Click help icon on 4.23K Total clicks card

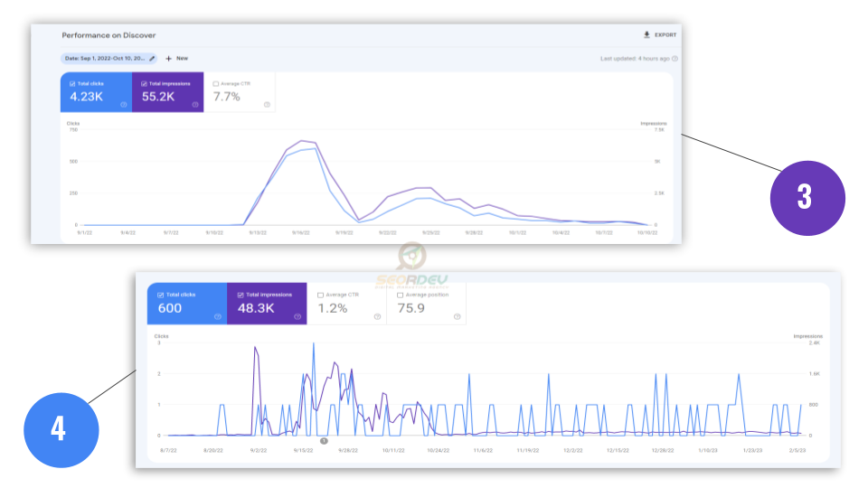[124, 105]
